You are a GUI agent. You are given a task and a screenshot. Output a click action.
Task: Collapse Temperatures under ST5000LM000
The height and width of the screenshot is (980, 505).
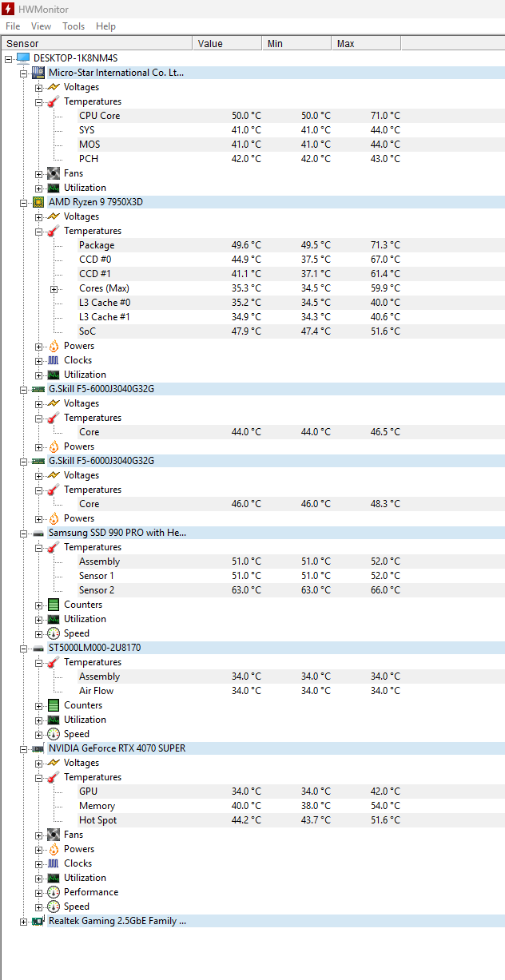(38, 662)
